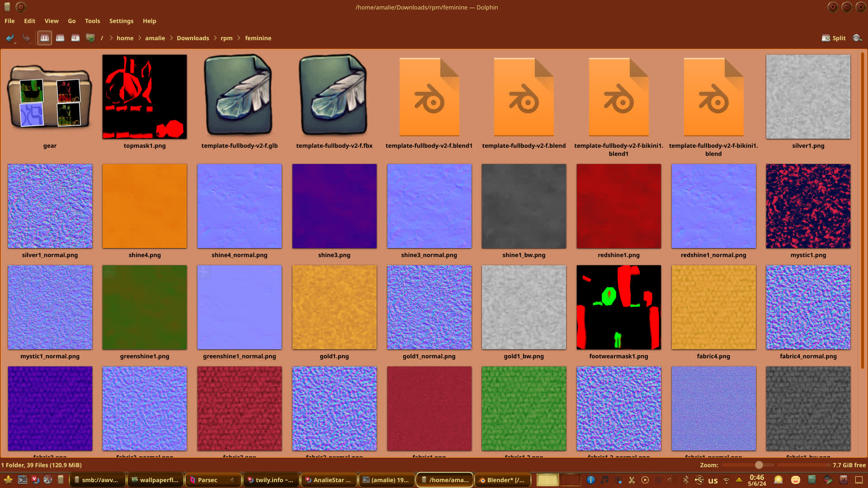Open the Settings menu
Screen dimensions: 868x488
[x=121, y=21]
